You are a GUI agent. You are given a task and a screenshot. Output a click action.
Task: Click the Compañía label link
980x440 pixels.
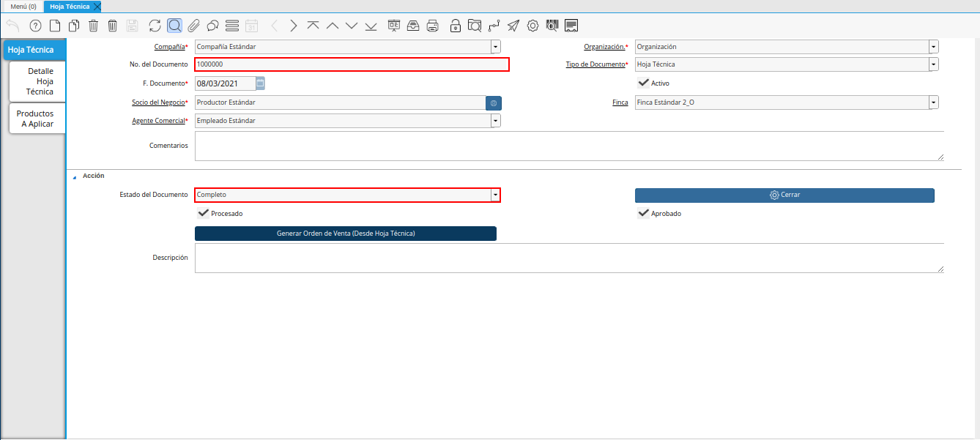pos(169,47)
